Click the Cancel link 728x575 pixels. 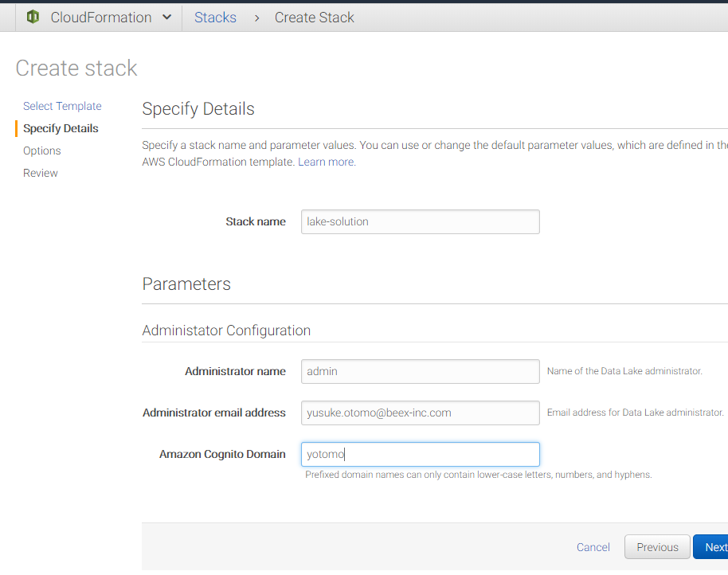(593, 547)
